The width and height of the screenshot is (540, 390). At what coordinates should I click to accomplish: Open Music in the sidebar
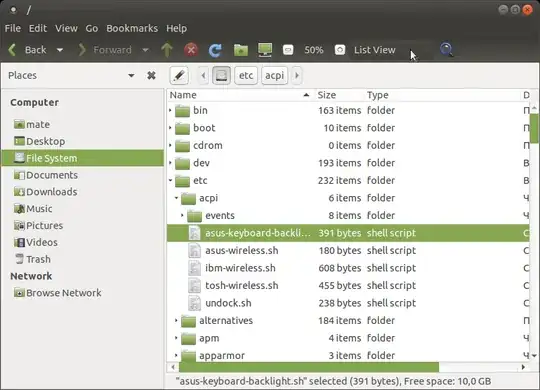(x=33, y=209)
